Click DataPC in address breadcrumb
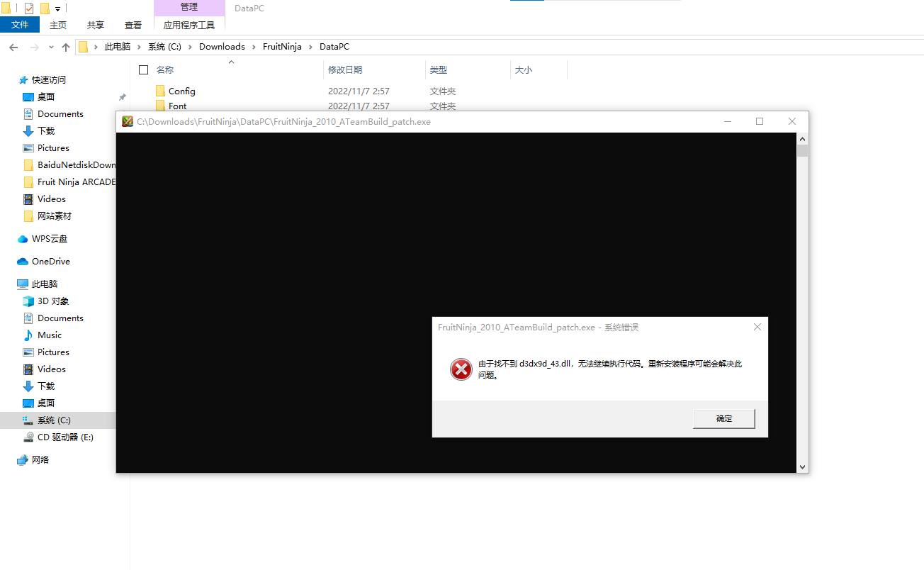The image size is (924, 570). (x=334, y=47)
